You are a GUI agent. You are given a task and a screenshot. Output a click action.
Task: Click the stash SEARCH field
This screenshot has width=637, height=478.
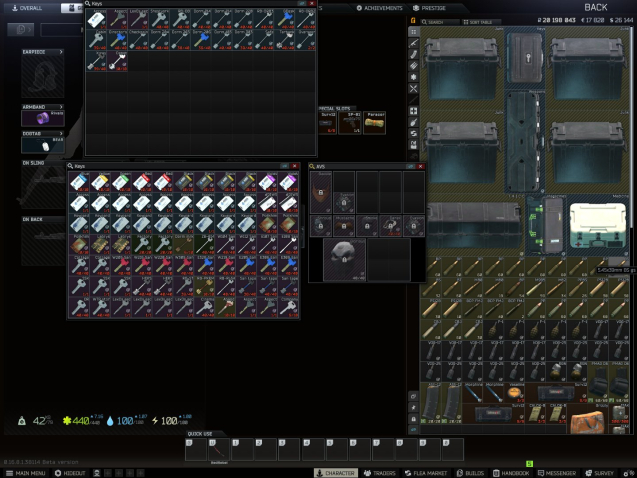pos(439,22)
